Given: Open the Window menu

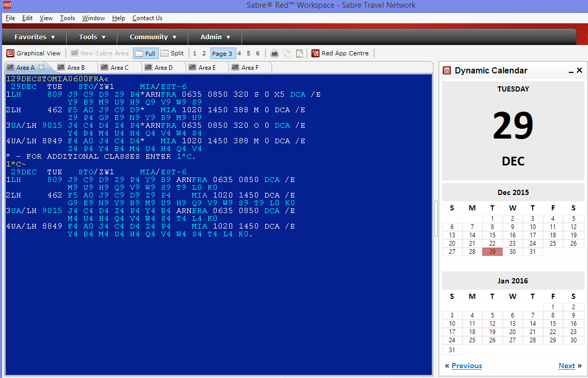Looking at the screenshot, I should coord(94,18).
